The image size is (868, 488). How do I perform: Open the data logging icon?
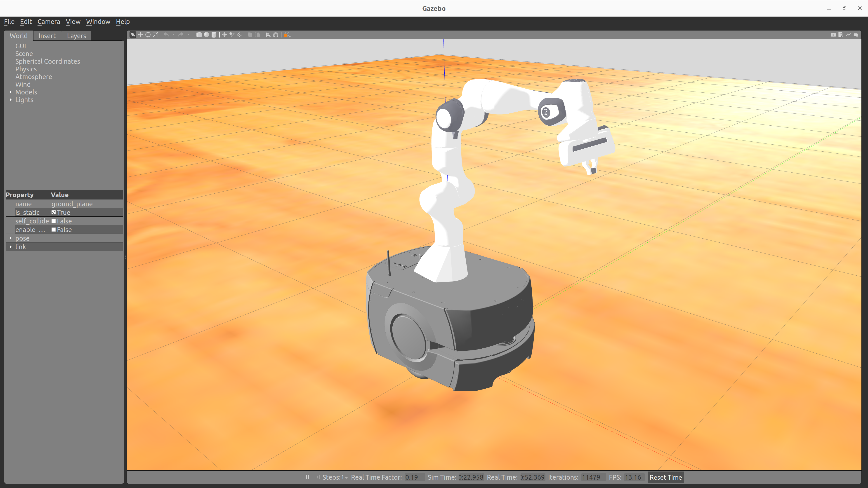(840, 35)
